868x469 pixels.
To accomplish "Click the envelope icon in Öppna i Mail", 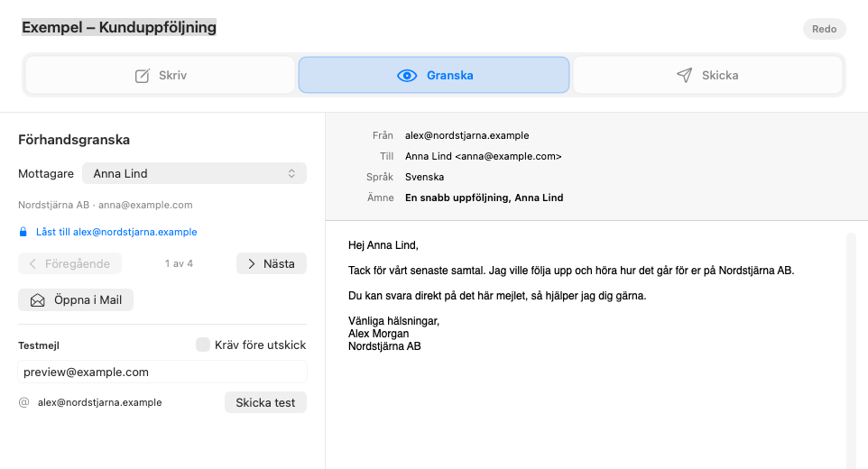I will click(x=38, y=300).
